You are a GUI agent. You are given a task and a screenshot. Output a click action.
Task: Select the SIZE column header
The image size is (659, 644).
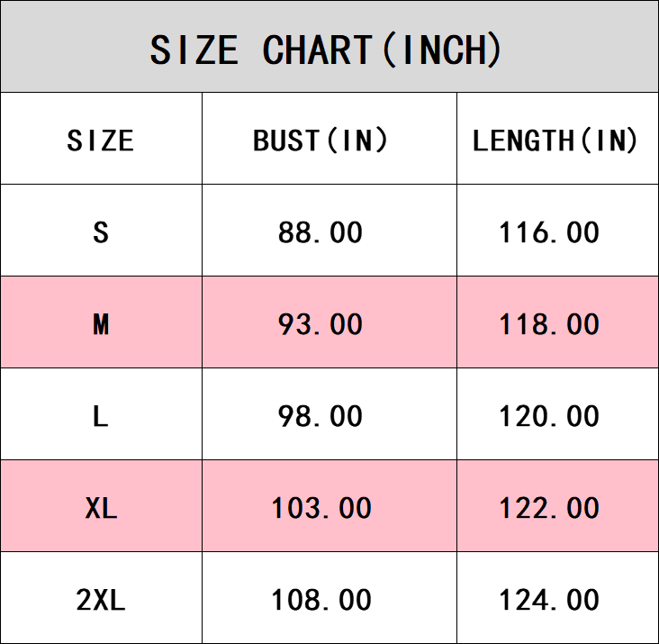coord(101,141)
